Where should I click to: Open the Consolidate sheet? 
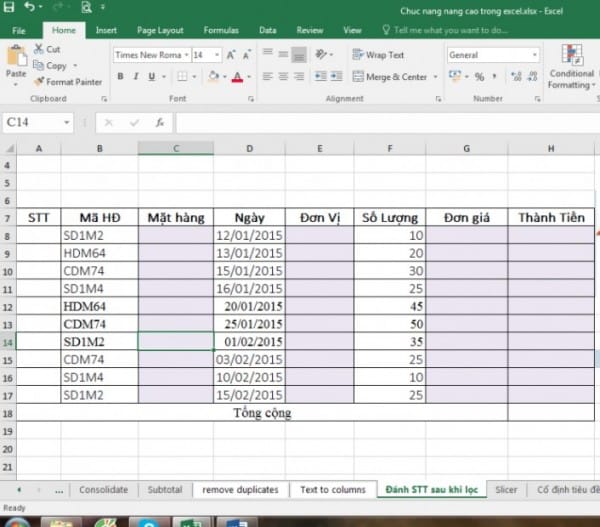tap(103, 489)
